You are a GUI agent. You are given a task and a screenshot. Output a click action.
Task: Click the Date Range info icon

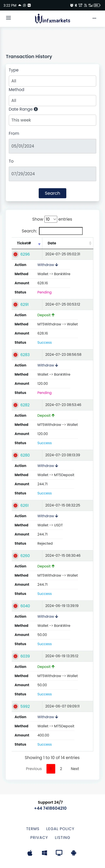coord(36,109)
